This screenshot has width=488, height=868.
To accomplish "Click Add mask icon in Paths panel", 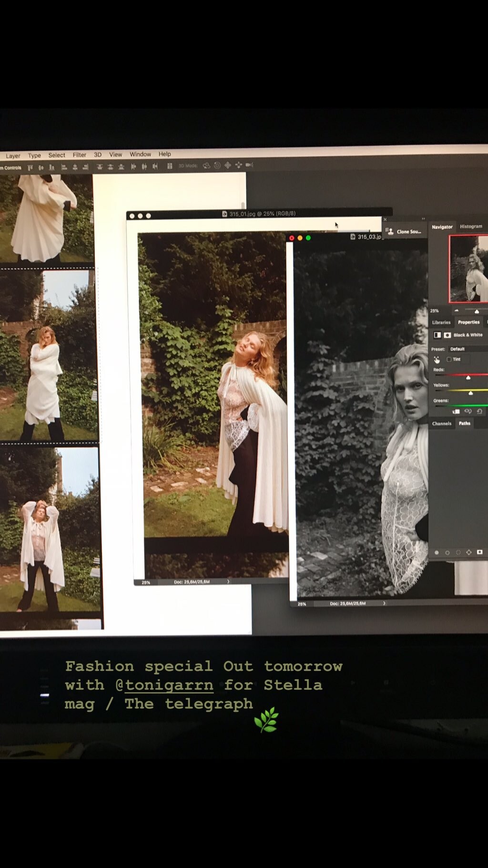I will (479, 552).
